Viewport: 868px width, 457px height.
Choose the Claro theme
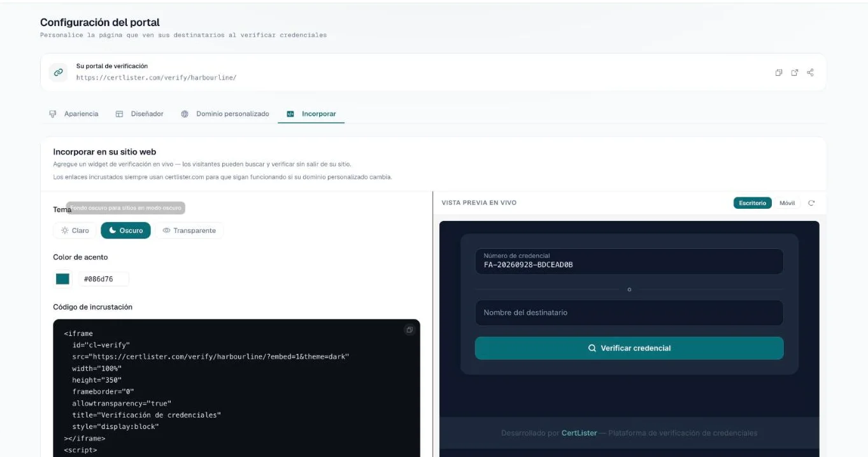pos(75,230)
